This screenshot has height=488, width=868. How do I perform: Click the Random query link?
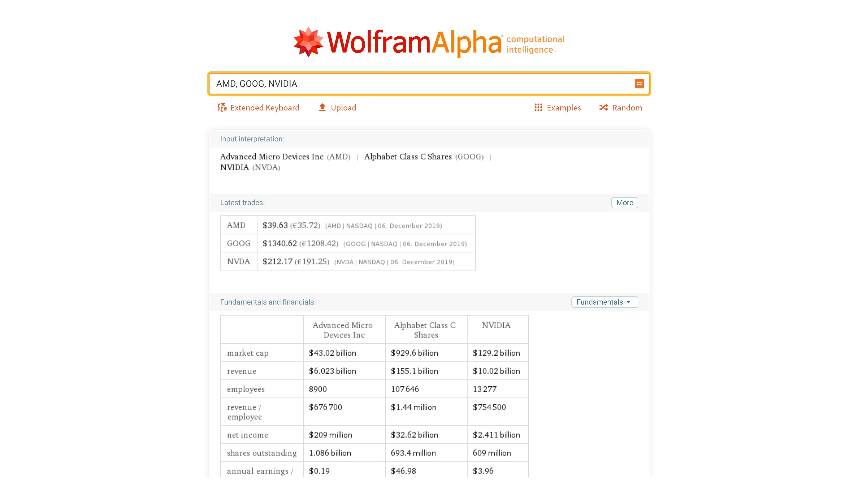(x=627, y=108)
